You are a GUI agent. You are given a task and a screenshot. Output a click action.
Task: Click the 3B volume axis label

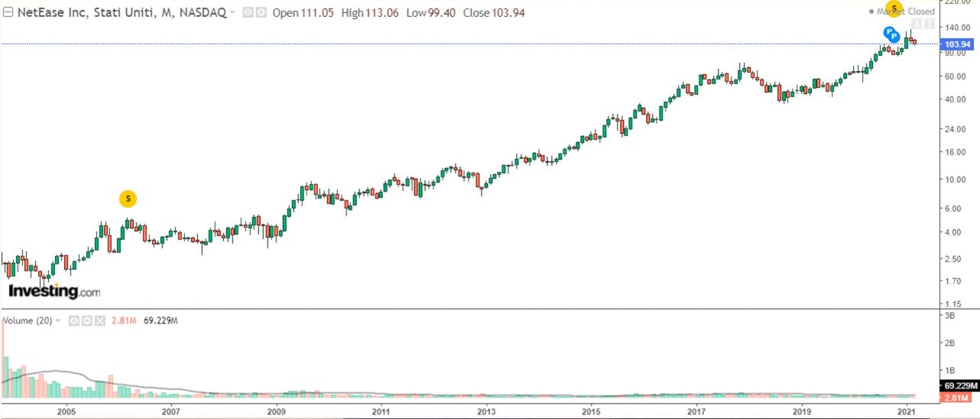coord(951,315)
